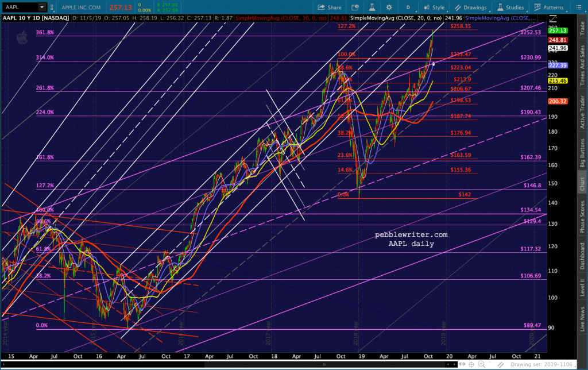Click the crosshair target icon

point(472,364)
